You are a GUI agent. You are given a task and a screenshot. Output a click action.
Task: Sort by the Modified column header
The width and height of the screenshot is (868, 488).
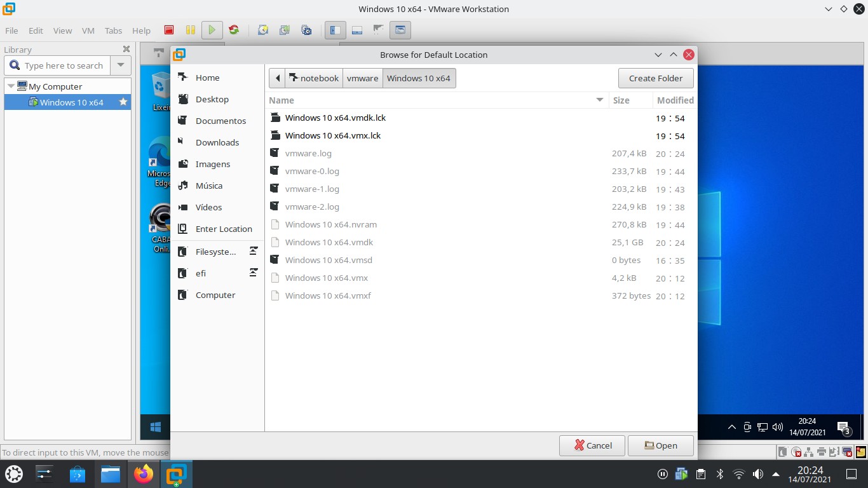675,100
